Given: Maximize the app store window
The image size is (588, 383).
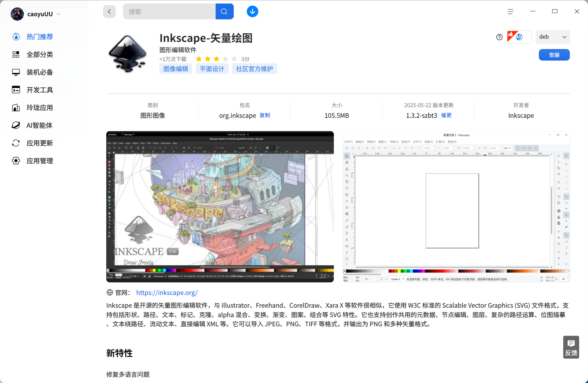Looking at the screenshot, I should (555, 11).
